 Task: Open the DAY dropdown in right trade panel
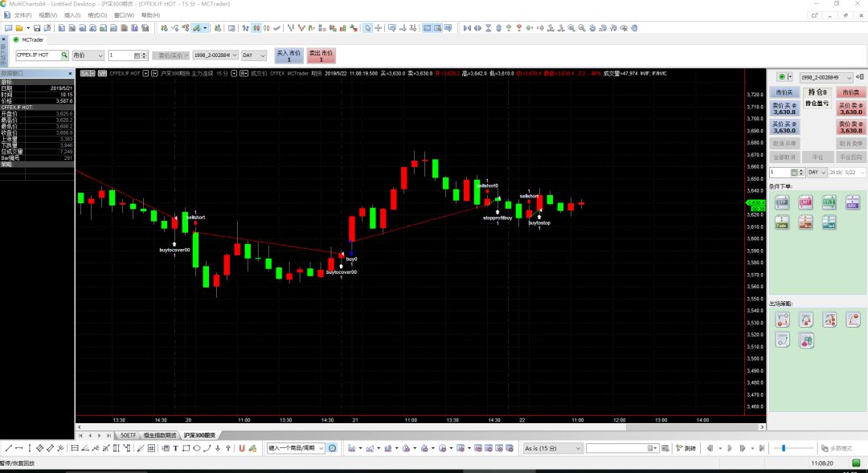(817, 172)
